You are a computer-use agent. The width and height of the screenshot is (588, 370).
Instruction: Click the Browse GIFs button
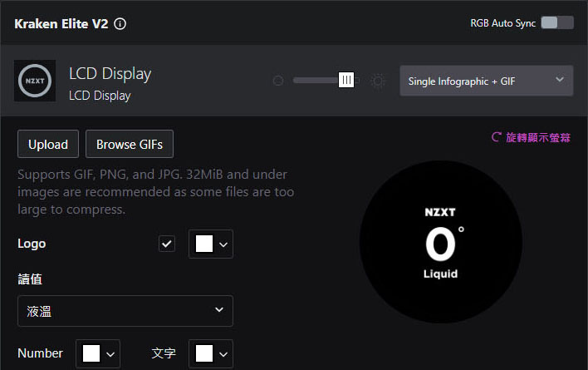click(130, 144)
